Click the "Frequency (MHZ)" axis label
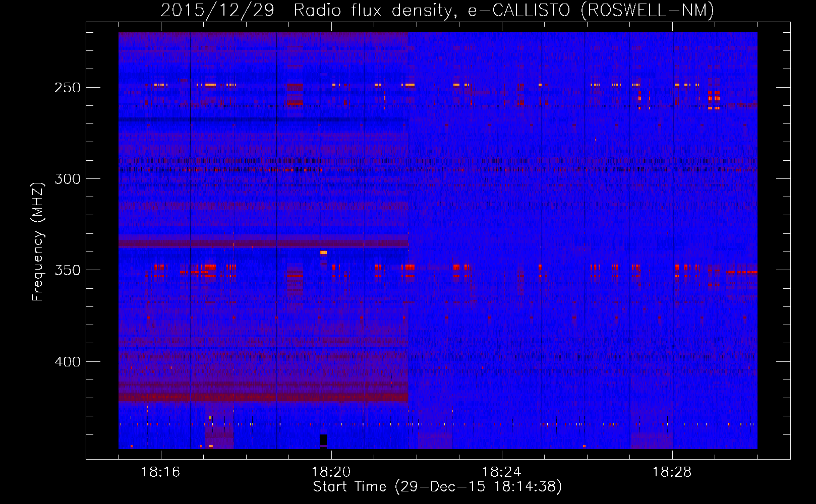 click(x=38, y=241)
